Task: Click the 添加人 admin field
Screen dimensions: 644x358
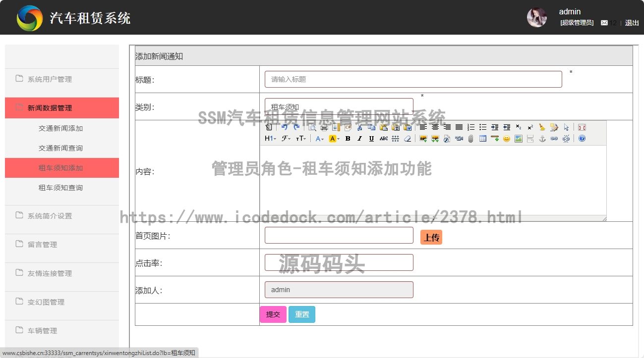Action: pos(339,290)
